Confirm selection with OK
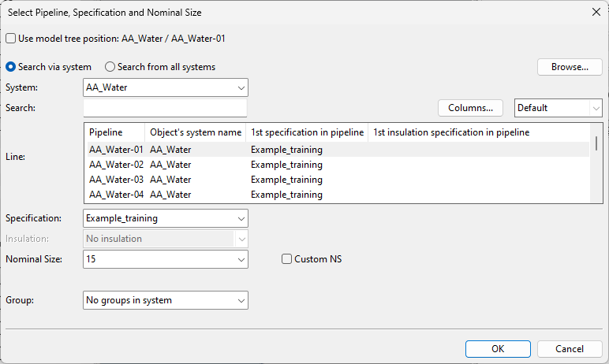This screenshot has width=609, height=364. (497, 348)
